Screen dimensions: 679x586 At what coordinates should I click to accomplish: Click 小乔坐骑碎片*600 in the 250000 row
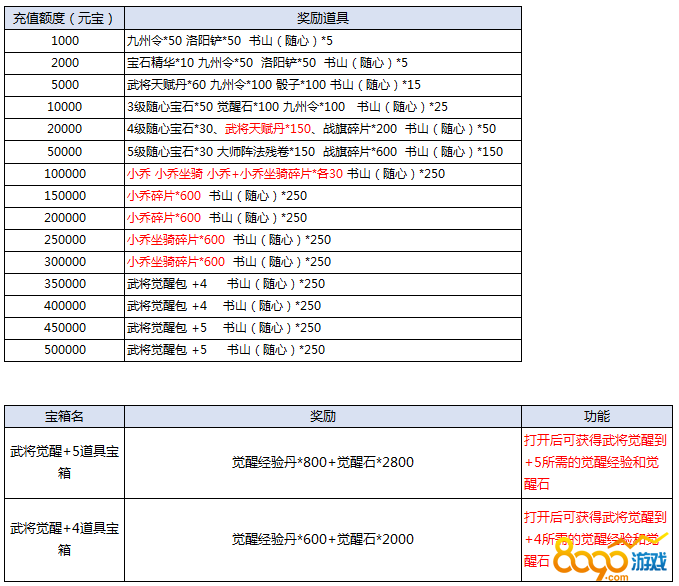[x=176, y=240]
